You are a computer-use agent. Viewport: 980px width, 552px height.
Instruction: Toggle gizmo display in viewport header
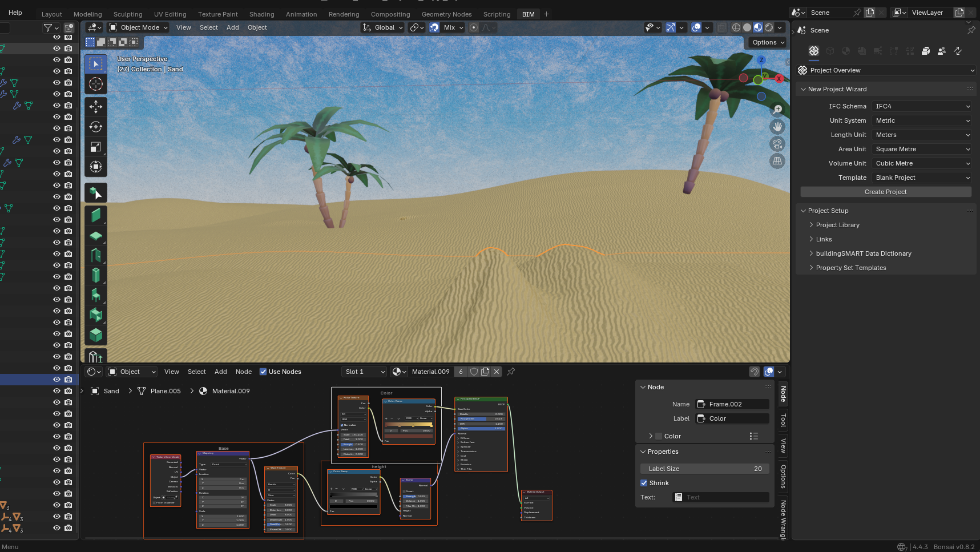(x=671, y=27)
